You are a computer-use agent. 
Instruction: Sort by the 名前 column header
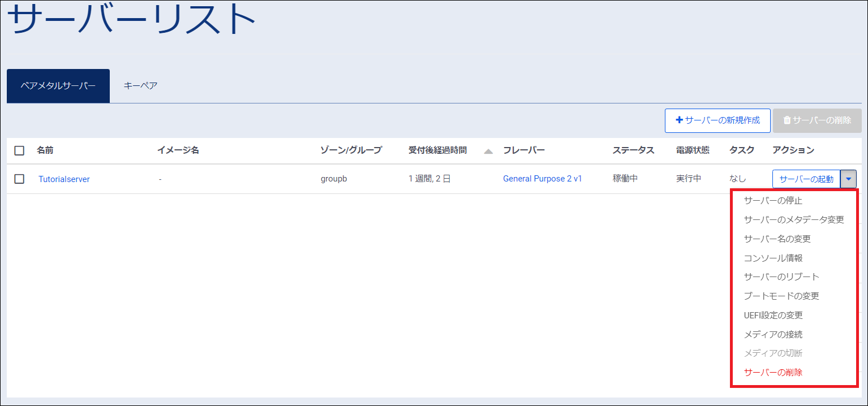tap(45, 150)
